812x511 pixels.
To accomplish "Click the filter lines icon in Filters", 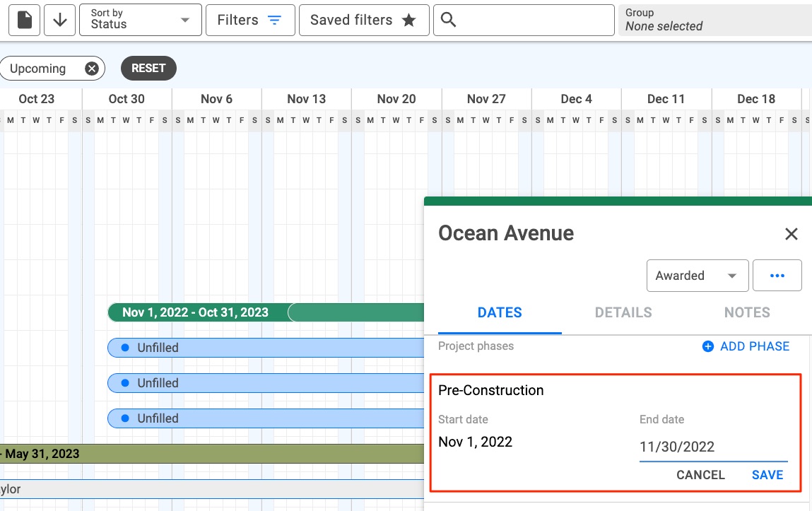I will (x=274, y=20).
